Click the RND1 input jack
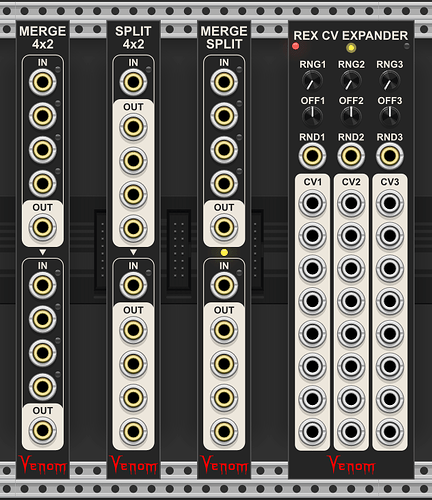Viewport: 432px width, 500px height. tap(312, 156)
